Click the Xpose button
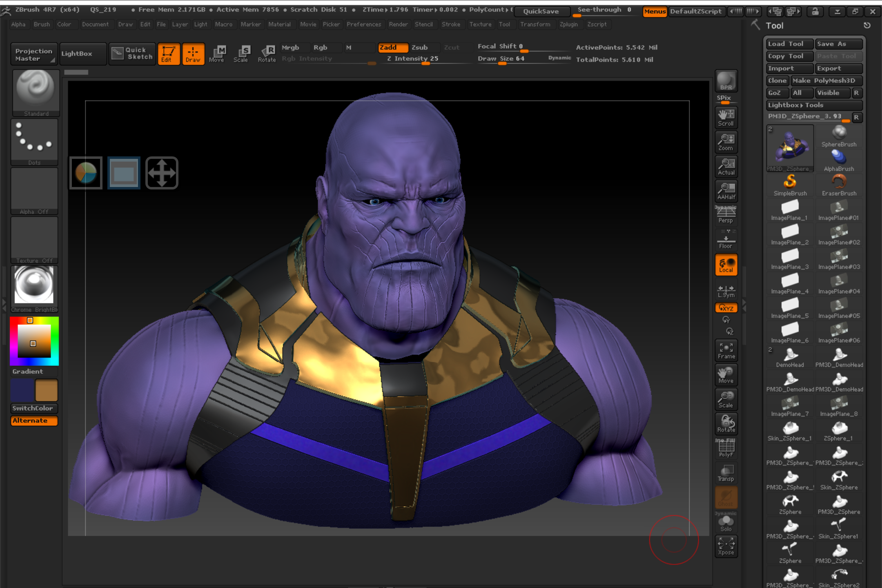Screen dimensions: 882x588 pyautogui.click(x=726, y=546)
